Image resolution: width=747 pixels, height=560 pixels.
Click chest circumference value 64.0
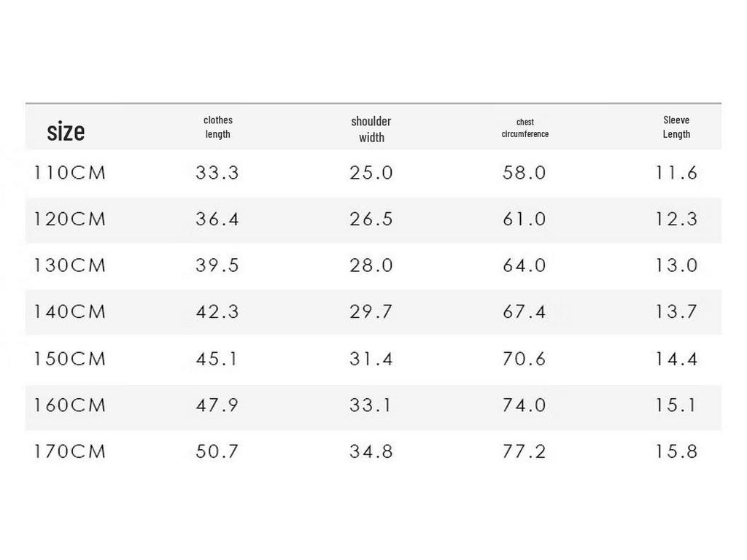(524, 265)
